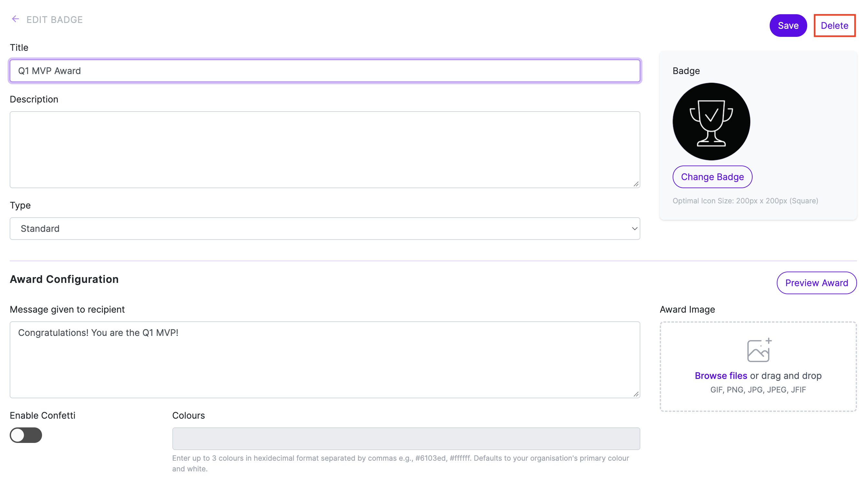This screenshot has width=868, height=494.
Task: Go back using the Edit Badge arrow
Action: click(x=15, y=19)
